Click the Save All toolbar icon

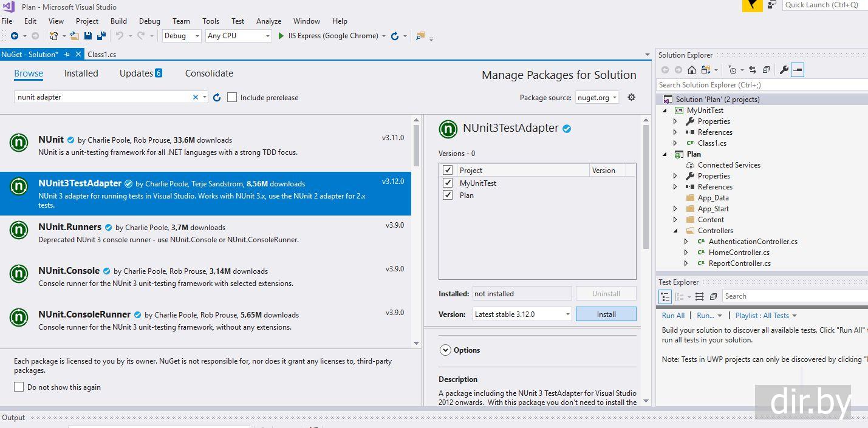[101, 36]
